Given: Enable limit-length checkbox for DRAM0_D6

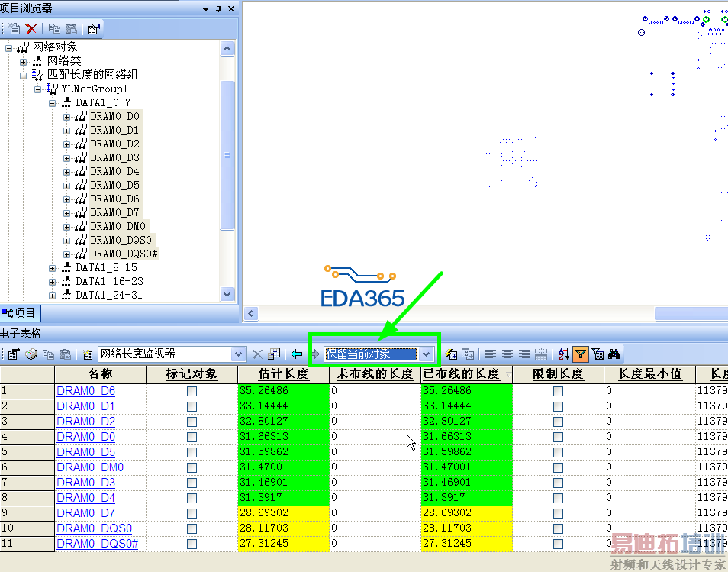Looking at the screenshot, I should coord(558,391).
